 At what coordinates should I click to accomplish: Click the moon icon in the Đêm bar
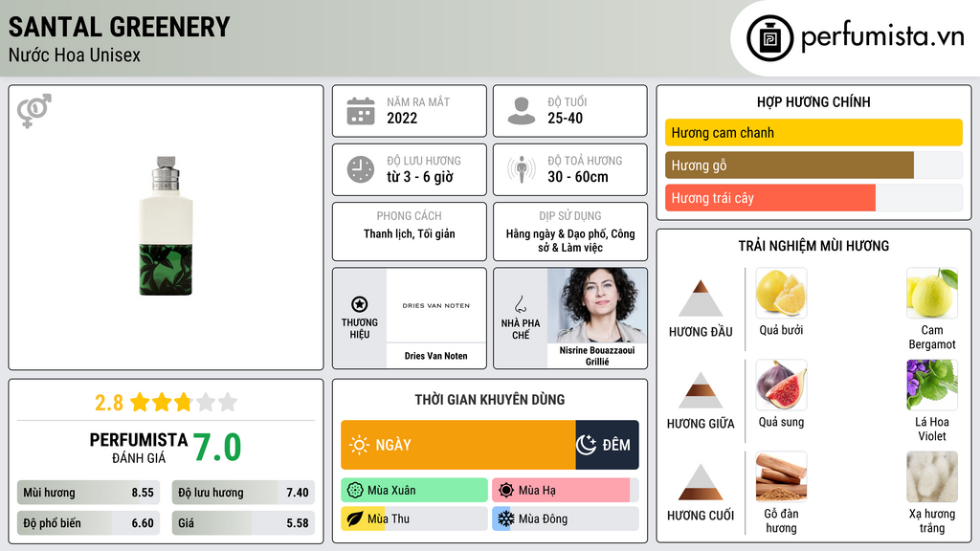587,445
